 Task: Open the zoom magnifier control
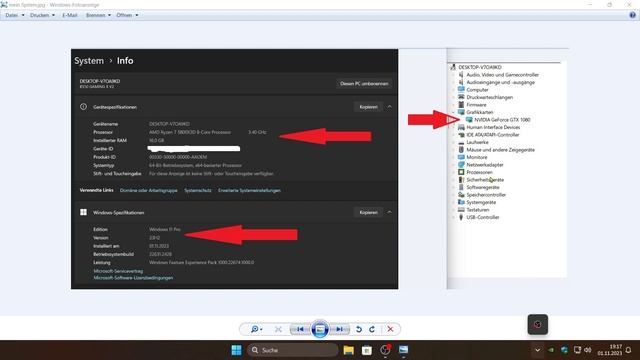(x=256, y=329)
